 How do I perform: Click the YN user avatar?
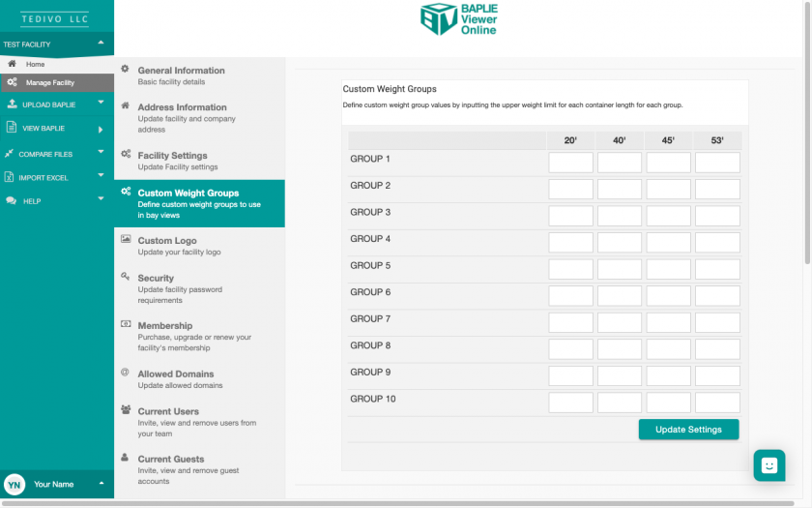pyautogui.click(x=14, y=485)
